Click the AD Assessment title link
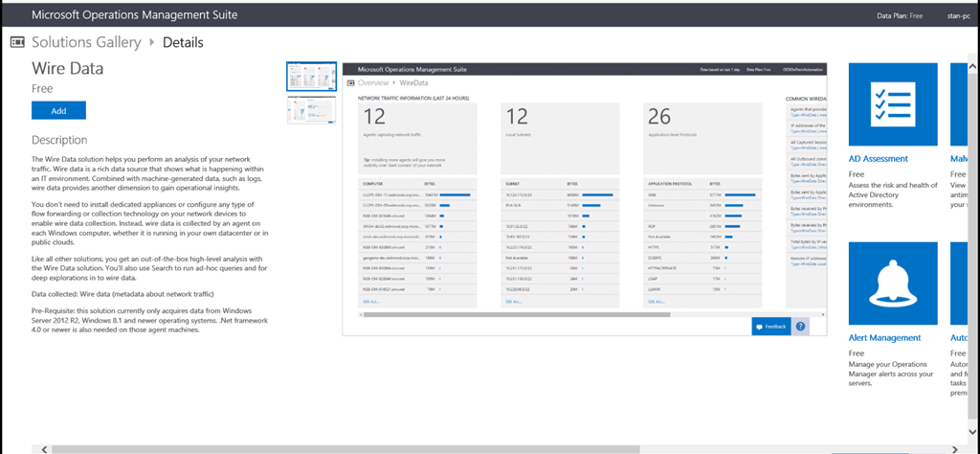 [878, 159]
